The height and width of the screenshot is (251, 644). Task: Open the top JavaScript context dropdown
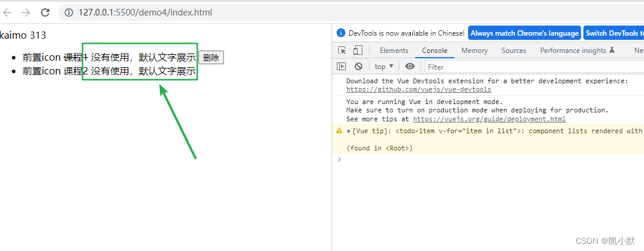click(x=384, y=66)
